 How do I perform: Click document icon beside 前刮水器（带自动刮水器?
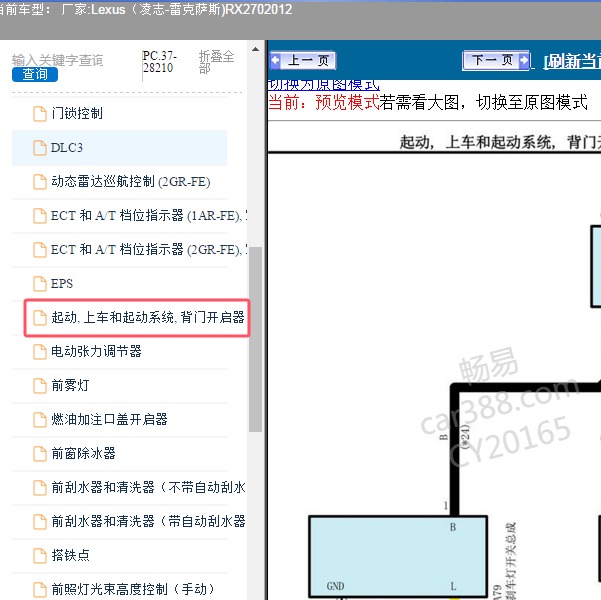pos(39,522)
